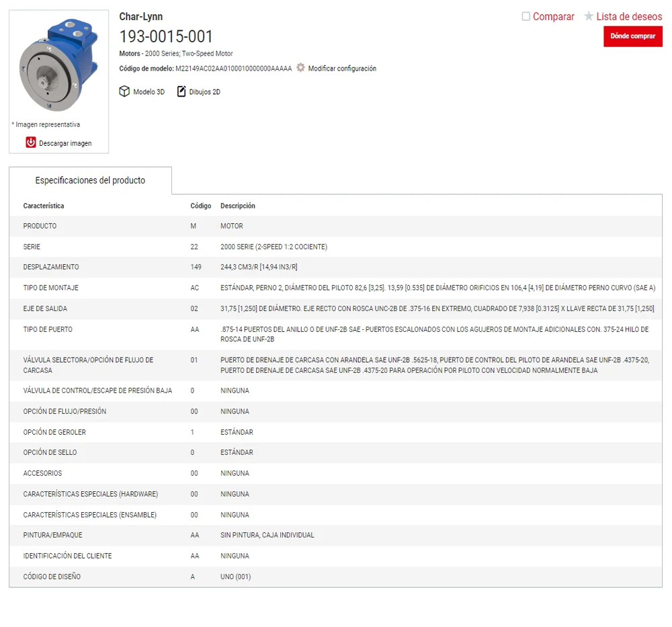Click the UNO (001) description cell
The image size is (672, 627).
tap(235, 577)
